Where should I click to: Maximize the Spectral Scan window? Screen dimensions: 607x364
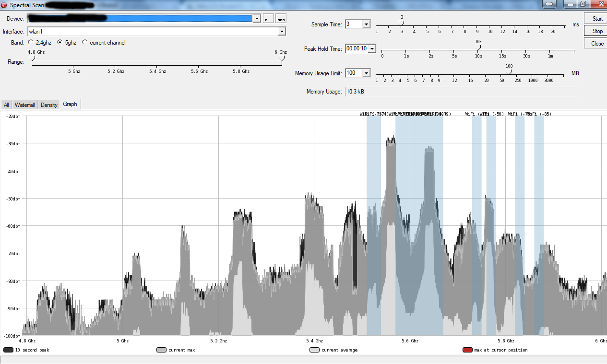tap(583, 4)
